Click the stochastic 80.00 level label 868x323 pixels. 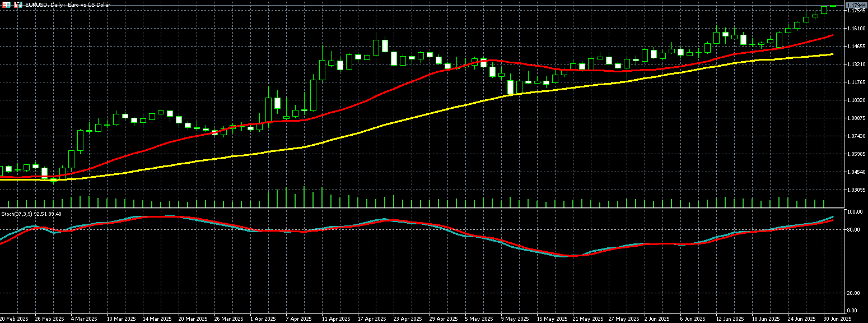pos(854,230)
